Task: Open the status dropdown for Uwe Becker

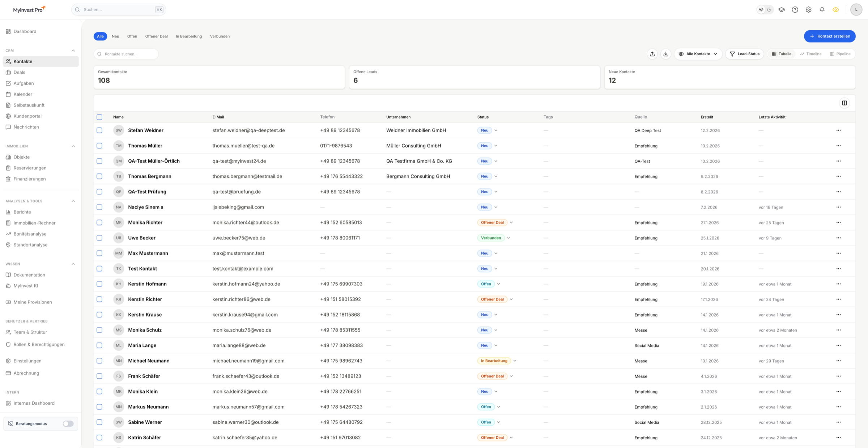Action: (x=509, y=238)
